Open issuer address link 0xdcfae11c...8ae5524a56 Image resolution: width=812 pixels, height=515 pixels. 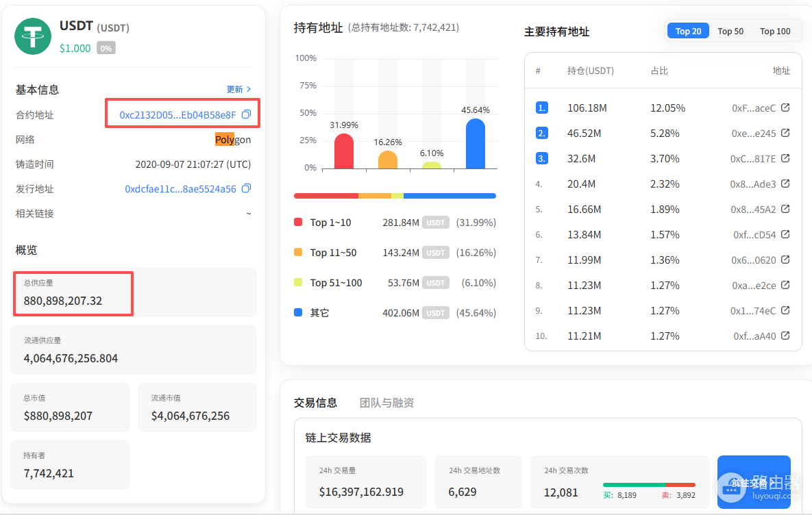180,189
